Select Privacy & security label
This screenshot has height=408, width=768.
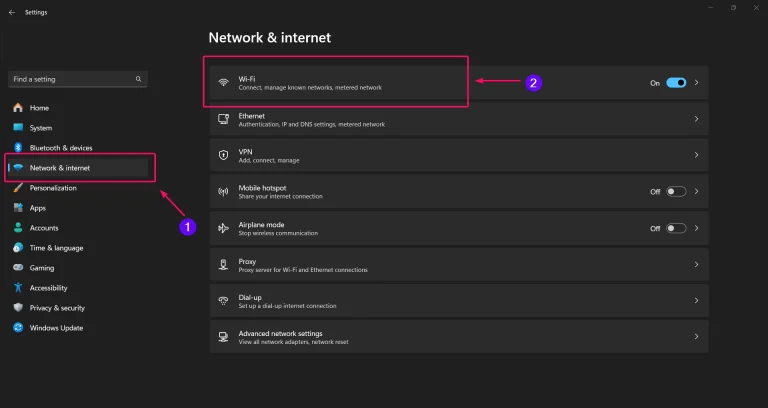coord(57,308)
